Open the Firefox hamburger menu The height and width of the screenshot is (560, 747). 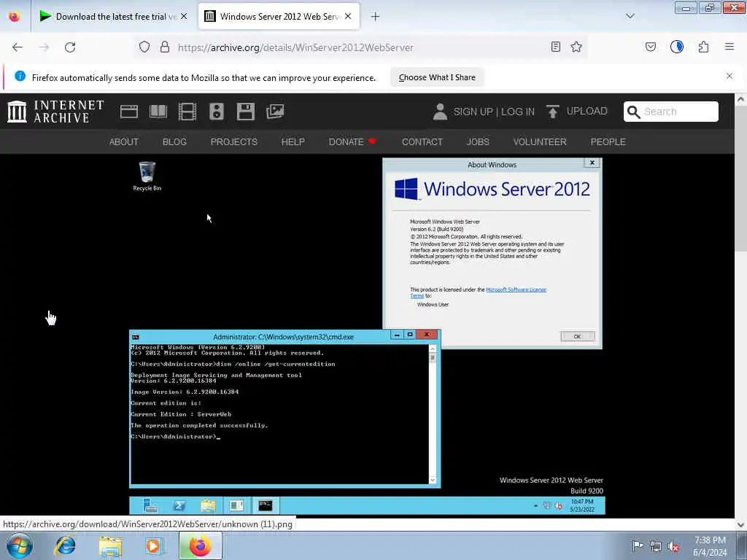(729, 47)
